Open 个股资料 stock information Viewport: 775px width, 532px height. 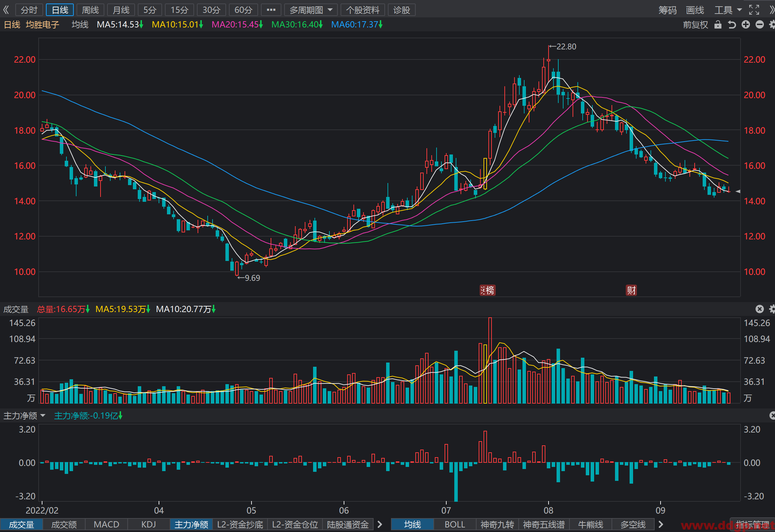[x=363, y=10]
